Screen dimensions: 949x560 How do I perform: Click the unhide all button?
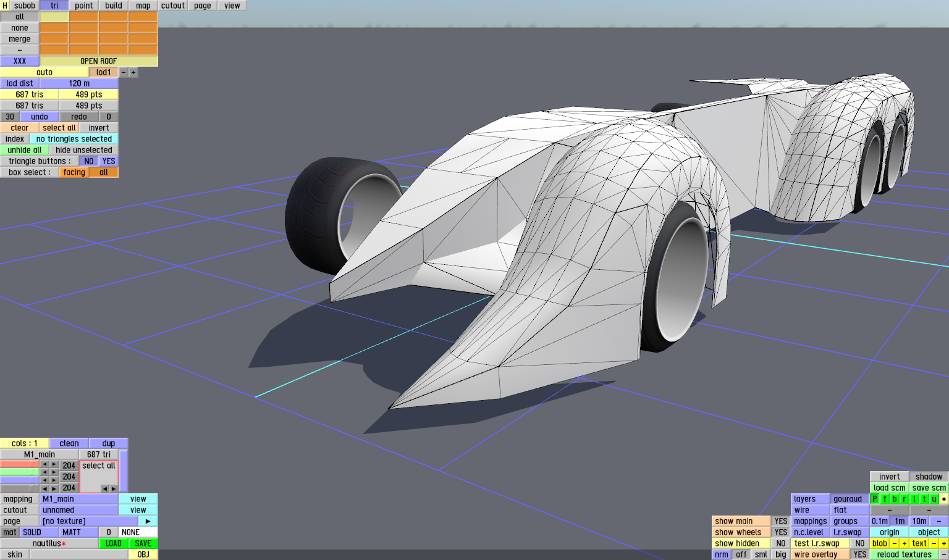tap(25, 150)
